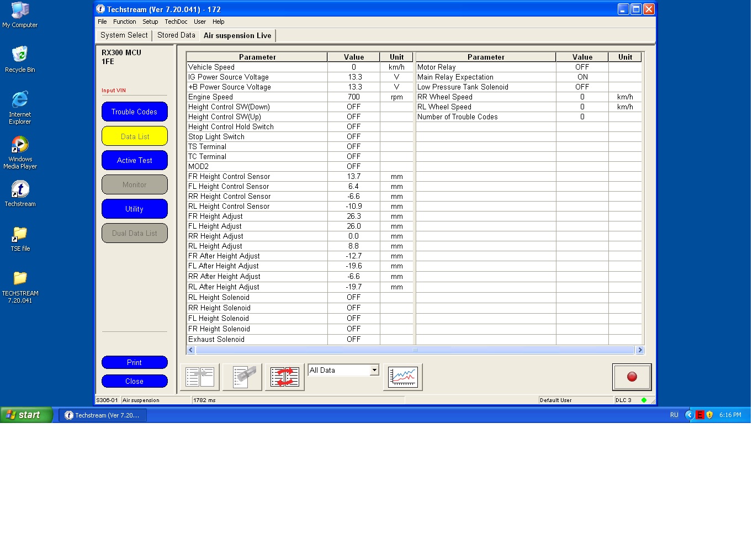This screenshot has height=560, width=753.
Task: Click the red record data button
Action: [632, 377]
